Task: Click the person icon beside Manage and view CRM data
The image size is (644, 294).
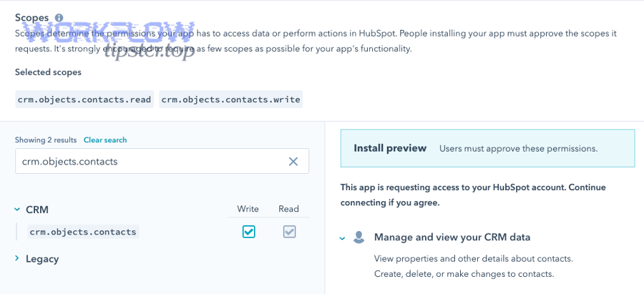Action: click(x=359, y=237)
